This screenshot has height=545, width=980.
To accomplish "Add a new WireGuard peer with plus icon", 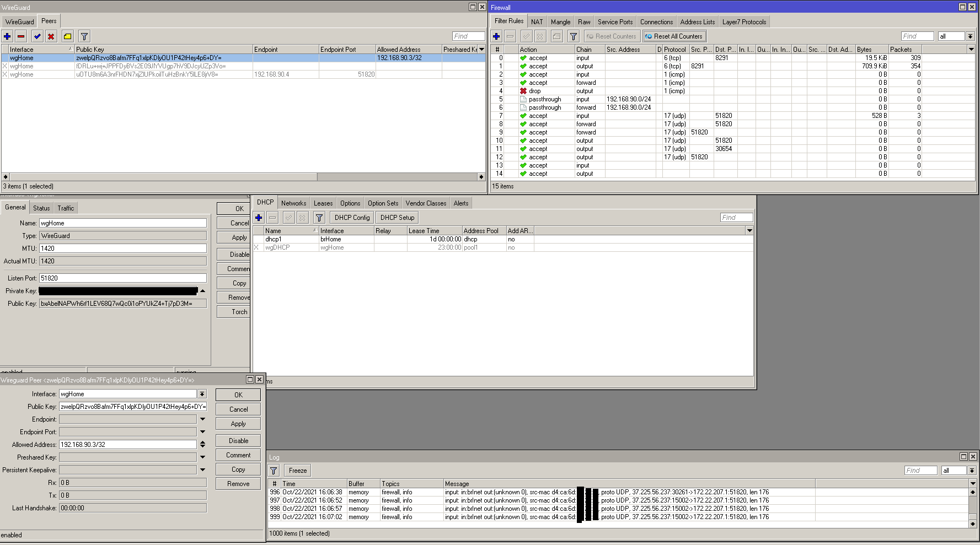I will point(7,36).
